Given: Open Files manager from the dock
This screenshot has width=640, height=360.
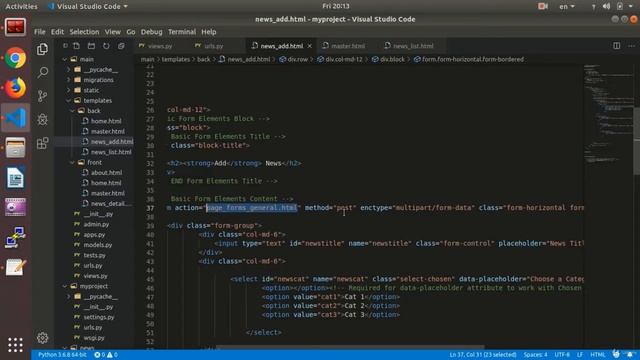Looking at the screenshot, I should coord(16,147).
